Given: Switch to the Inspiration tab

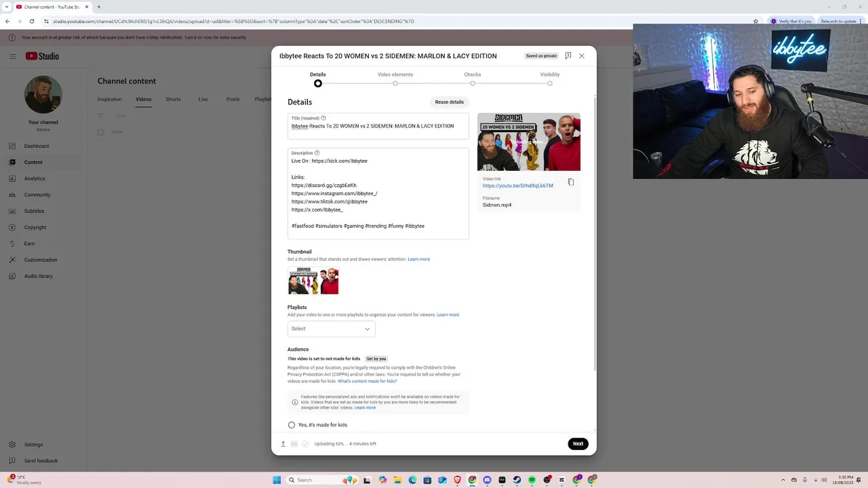Looking at the screenshot, I should 109,99.
